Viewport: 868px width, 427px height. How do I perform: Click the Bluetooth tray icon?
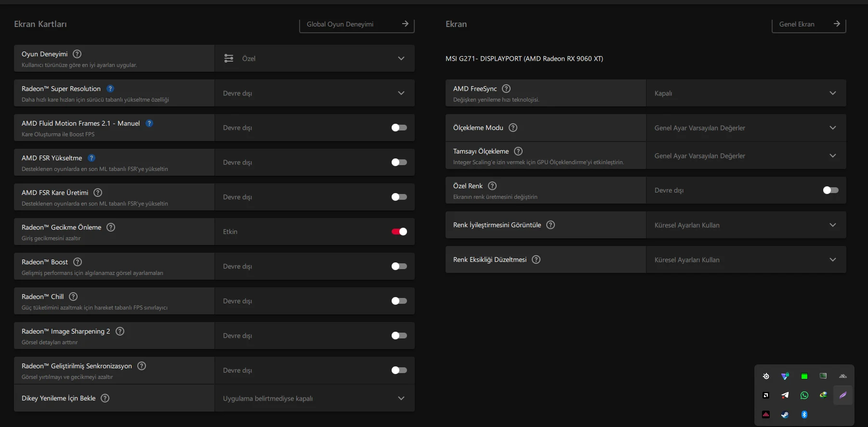(x=804, y=414)
